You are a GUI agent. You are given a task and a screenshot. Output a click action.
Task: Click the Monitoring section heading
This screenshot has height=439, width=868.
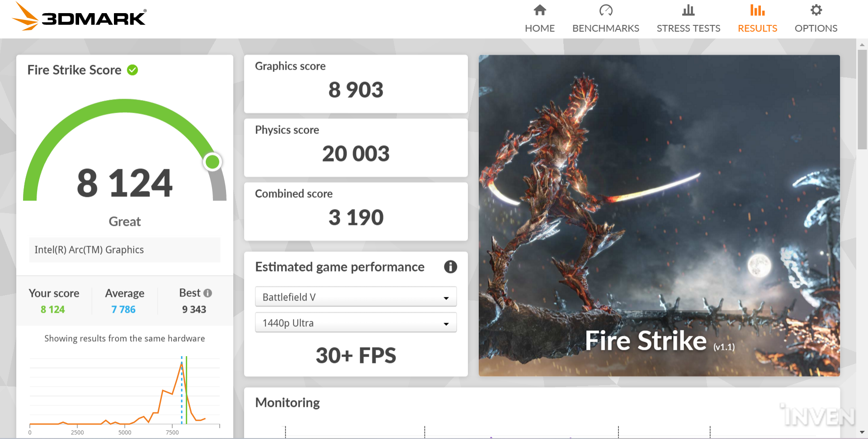[288, 403]
